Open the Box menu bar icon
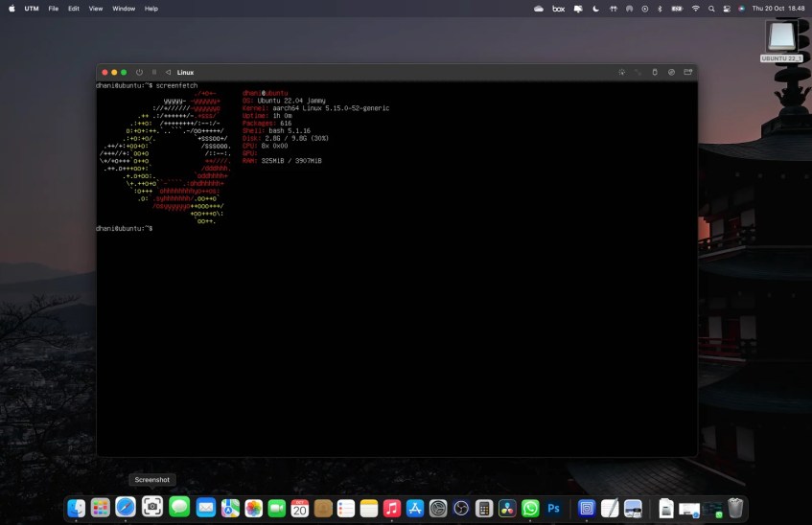Viewport: 812px width, 525px height. tap(558, 9)
